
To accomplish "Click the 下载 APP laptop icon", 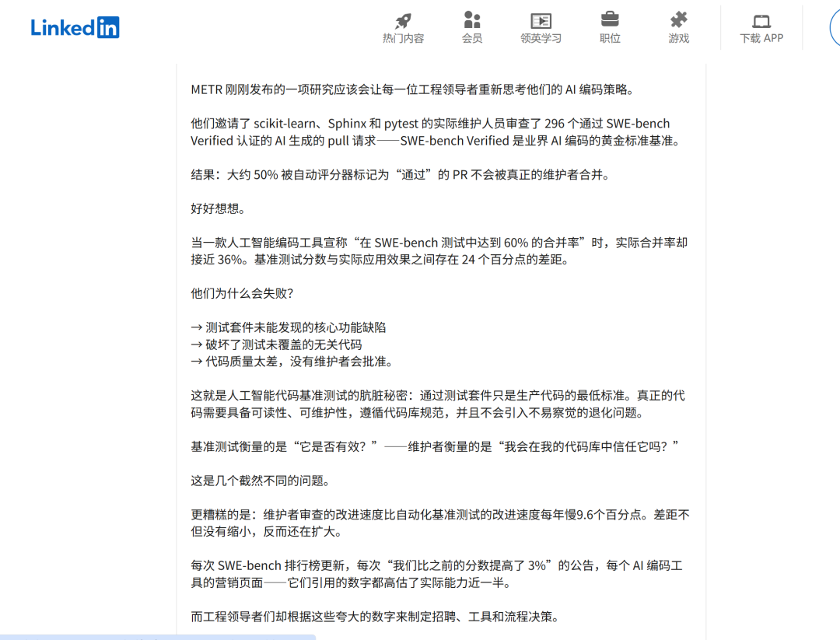I will pyautogui.click(x=761, y=22).
